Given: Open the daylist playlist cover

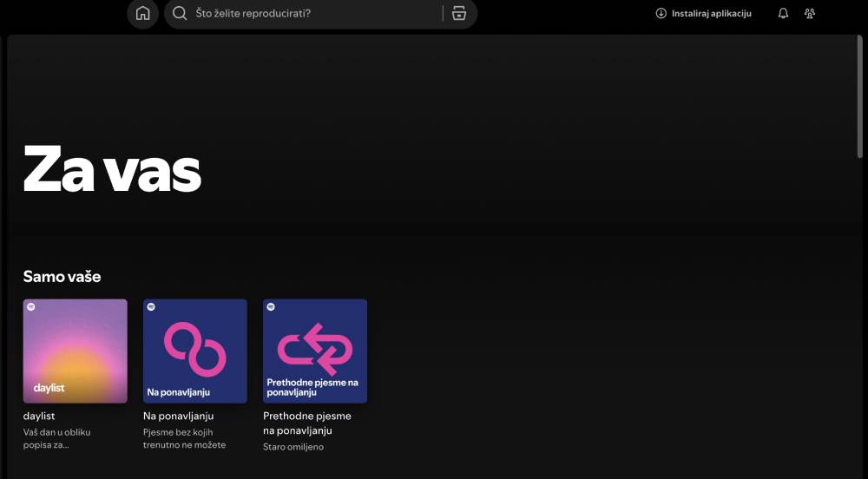Looking at the screenshot, I should [76, 351].
